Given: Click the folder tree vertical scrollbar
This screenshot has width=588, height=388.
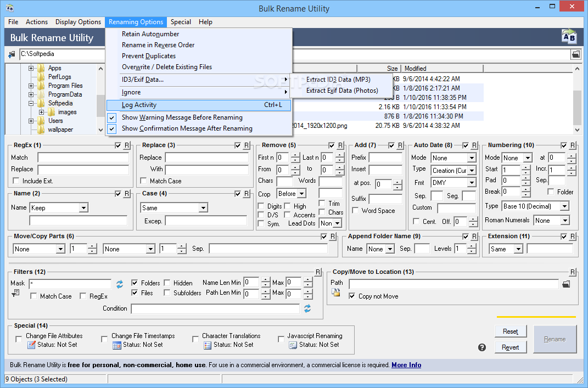Looking at the screenshot, I should coord(100,99).
